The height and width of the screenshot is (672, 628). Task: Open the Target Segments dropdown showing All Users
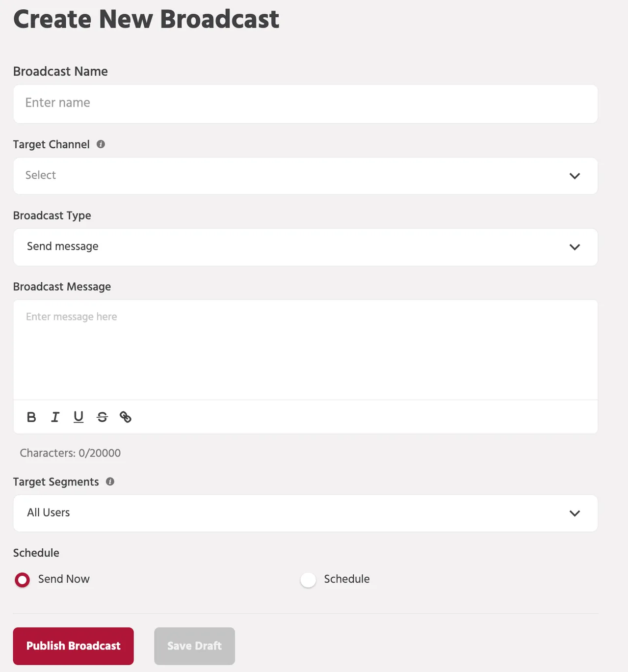click(305, 513)
